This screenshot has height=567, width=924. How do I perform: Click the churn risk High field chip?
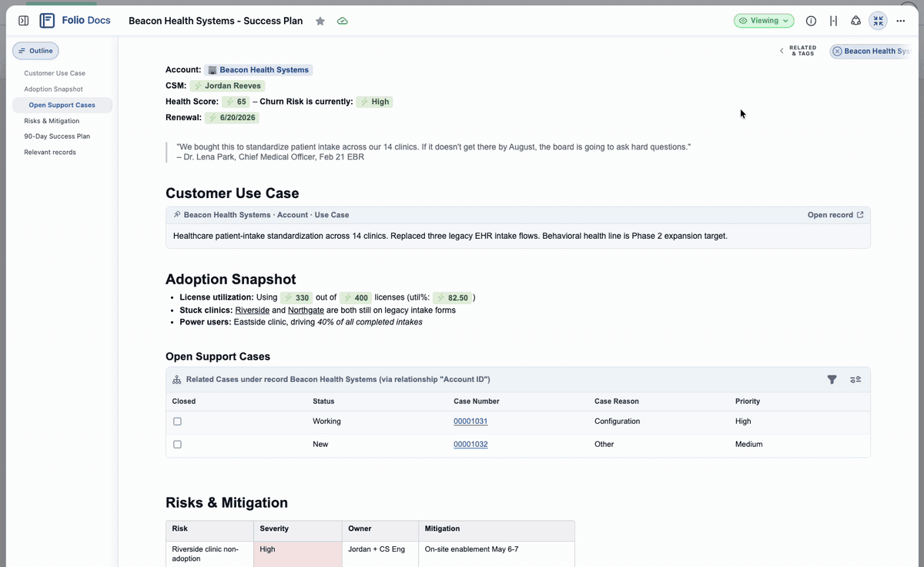click(374, 102)
